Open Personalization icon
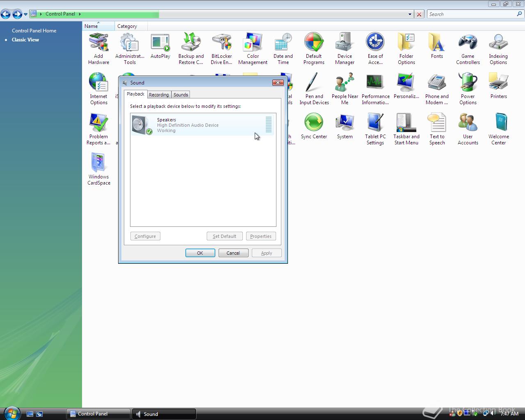This screenshot has width=525, height=420. coord(406,86)
